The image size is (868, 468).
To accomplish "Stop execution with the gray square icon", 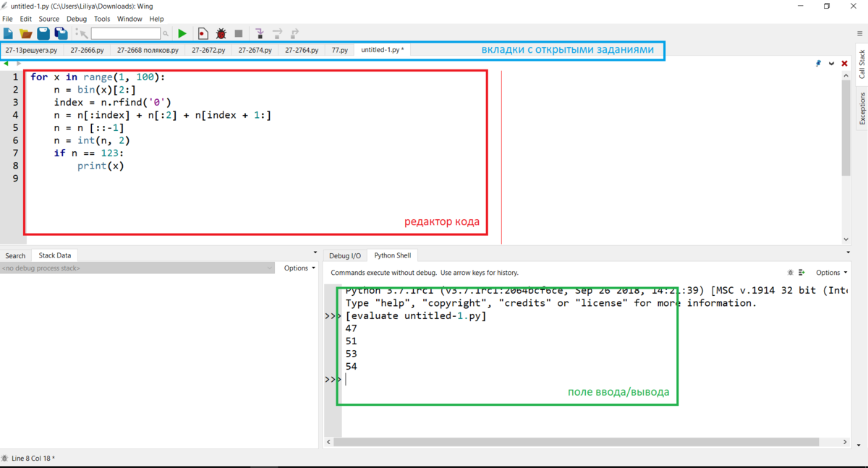I will pyautogui.click(x=239, y=33).
